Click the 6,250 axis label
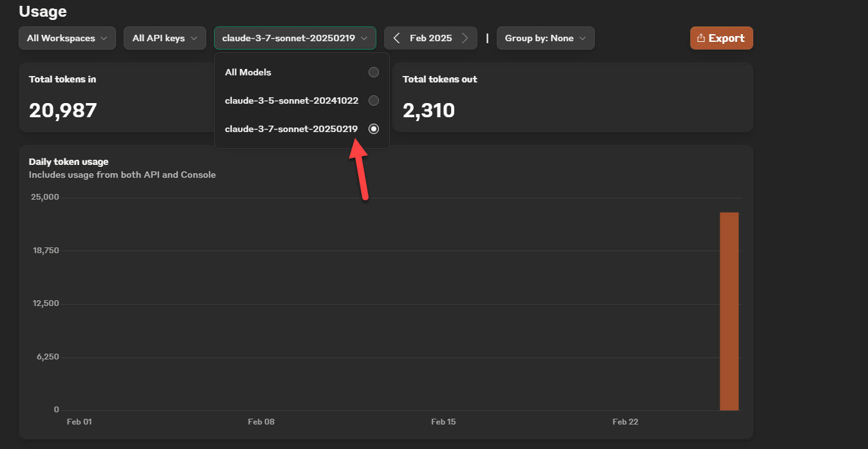Image resolution: width=868 pixels, height=449 pixels. coord(48,357)
